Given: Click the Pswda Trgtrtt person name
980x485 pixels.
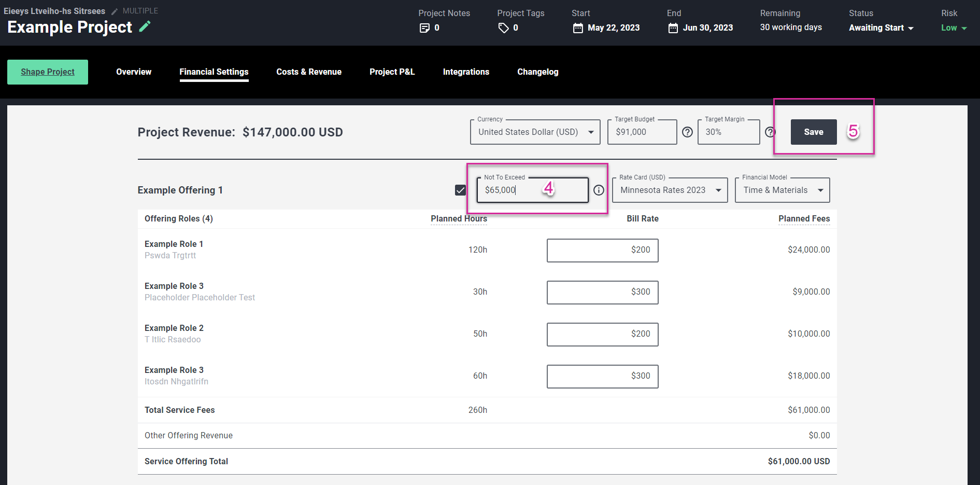Looking at the screenshot, I should (170, 255).
